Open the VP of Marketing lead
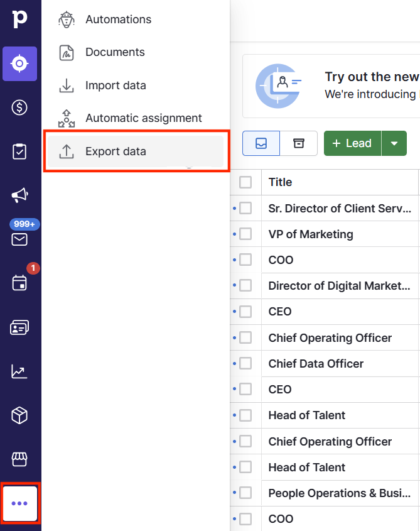The image size is (420, 531). [x=311, y=234]
